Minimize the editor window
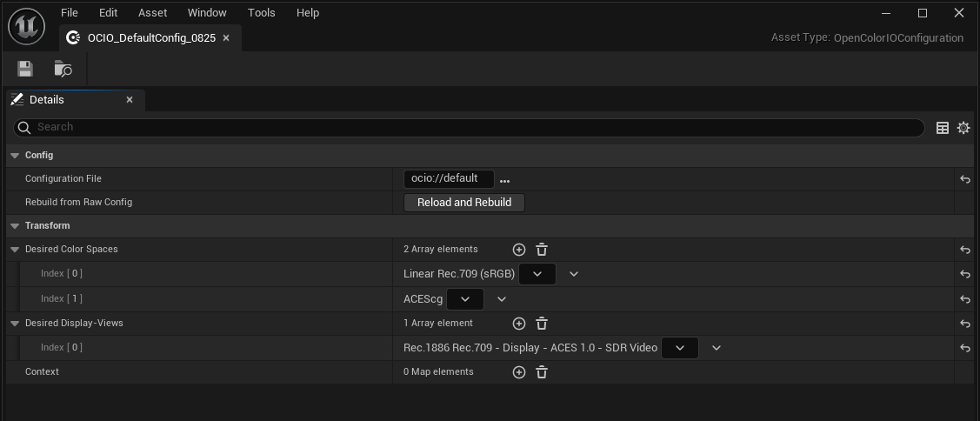 885,13
